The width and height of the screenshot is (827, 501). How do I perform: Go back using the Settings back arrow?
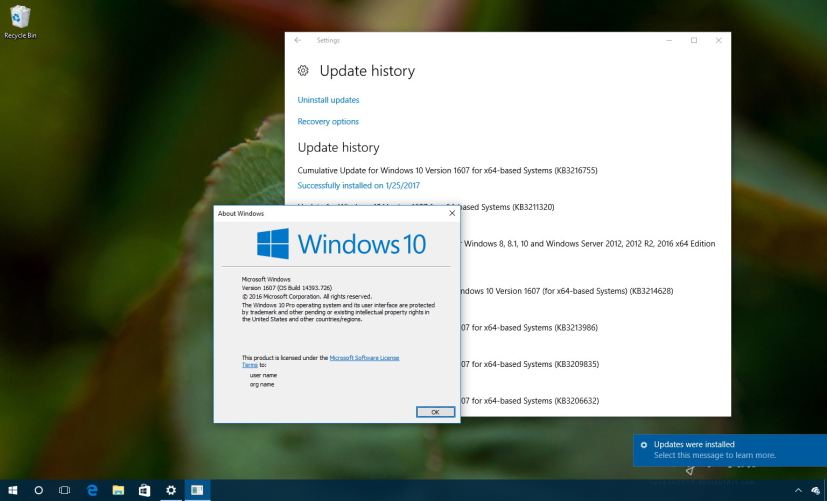pos(298,40)
